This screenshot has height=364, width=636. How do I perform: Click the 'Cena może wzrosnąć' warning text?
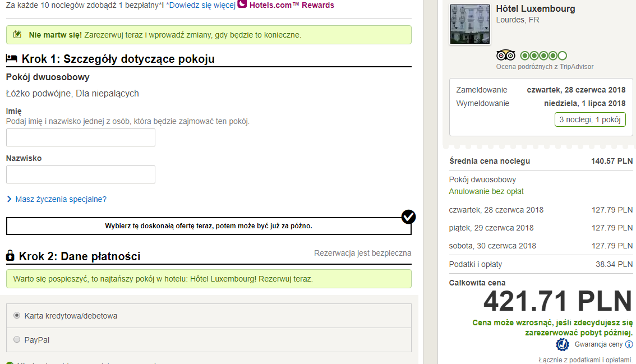(552, 328)
